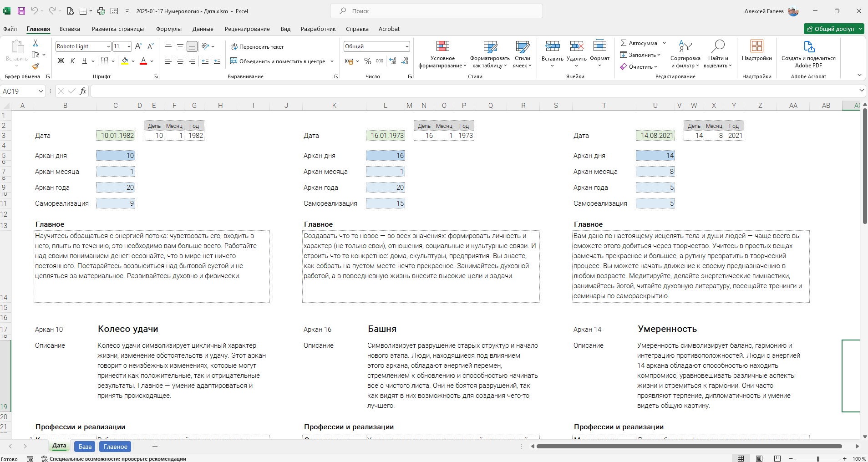The height and width of the screenshot is (462, 868).
Task: Switch to the Данные ribbon tab
Action: coord(203,29)
